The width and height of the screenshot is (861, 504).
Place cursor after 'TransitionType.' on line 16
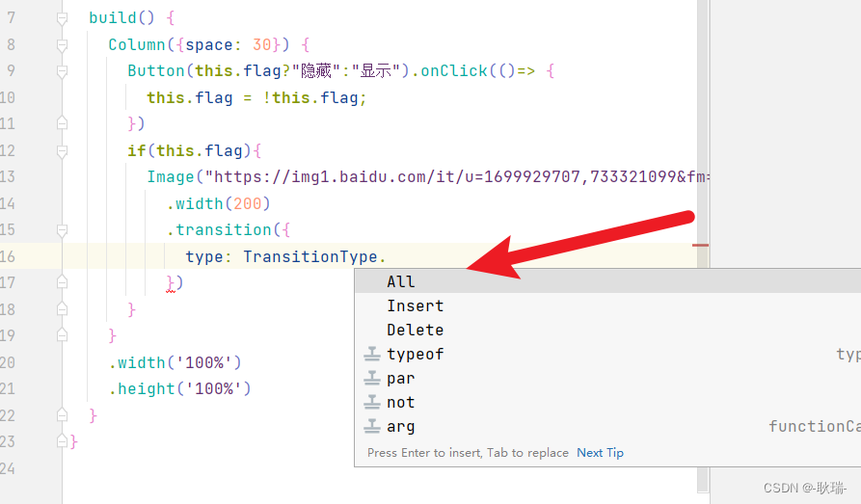coord(388,256)
